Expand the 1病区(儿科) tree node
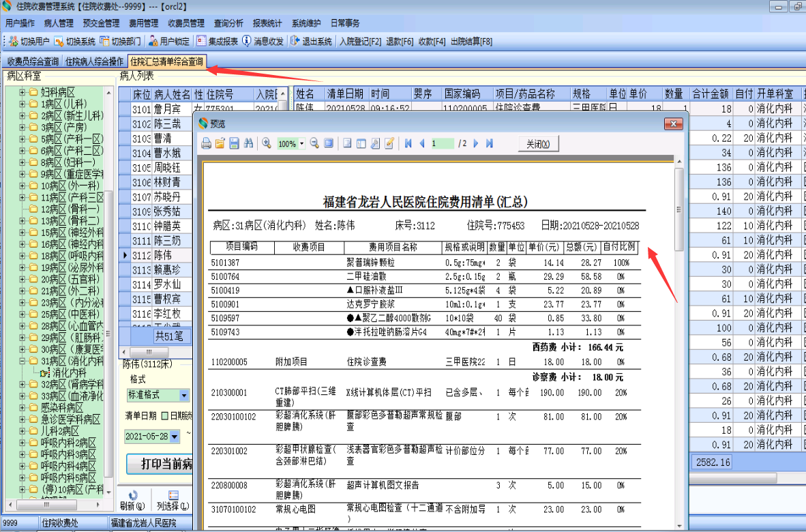Screen dimensions: 806x532 click(x=22, y=104)
